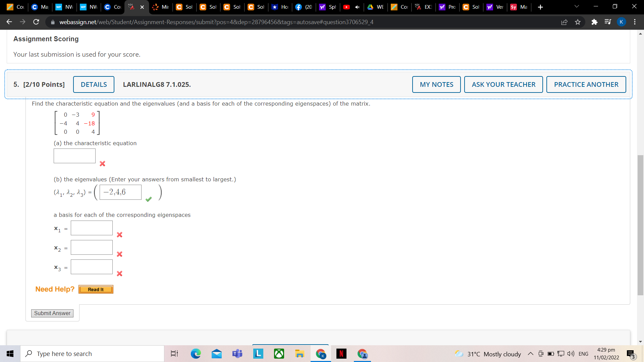The image size is (644, 362).
Task: Expand the tab search chevron
Action: pyautogui.click(x=577, y=7)
